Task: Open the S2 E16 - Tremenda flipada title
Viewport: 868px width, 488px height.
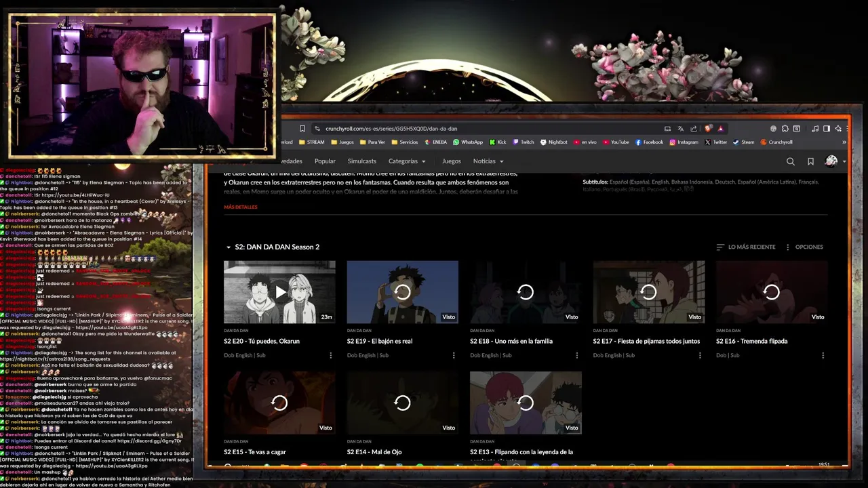Action: click(x=751, y=341)
